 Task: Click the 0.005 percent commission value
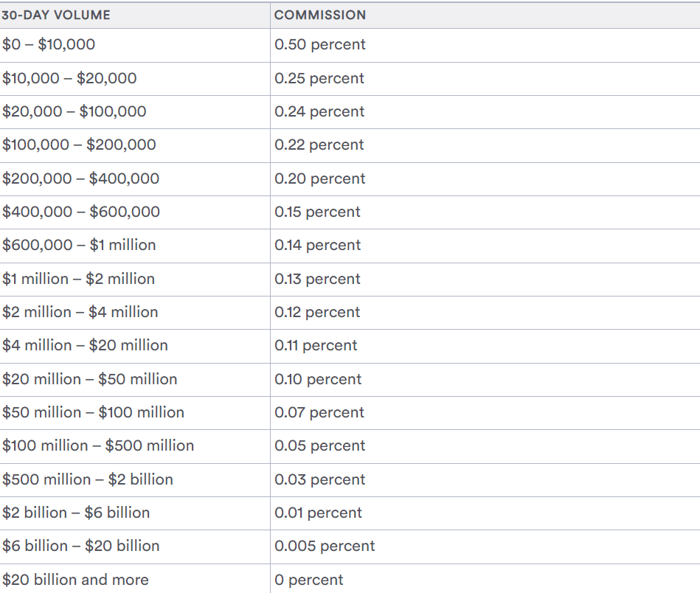click(x=325, y=546)
